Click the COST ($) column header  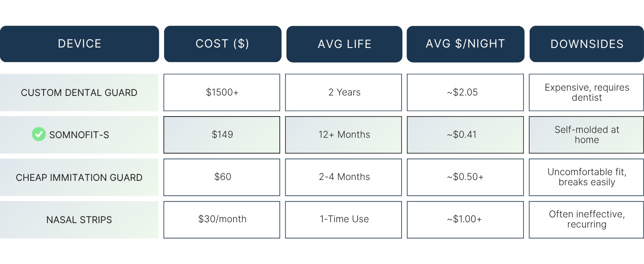pos(222,44)
